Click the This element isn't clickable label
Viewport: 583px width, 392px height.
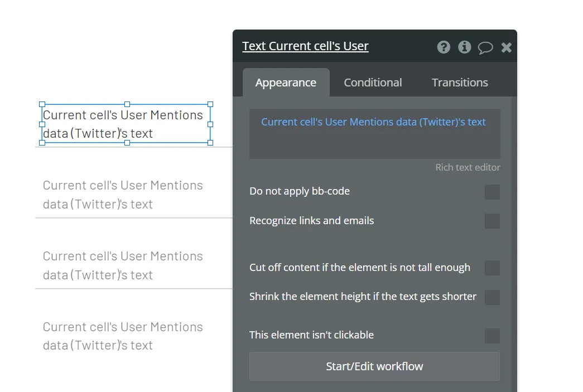click(x=311, y=335)
